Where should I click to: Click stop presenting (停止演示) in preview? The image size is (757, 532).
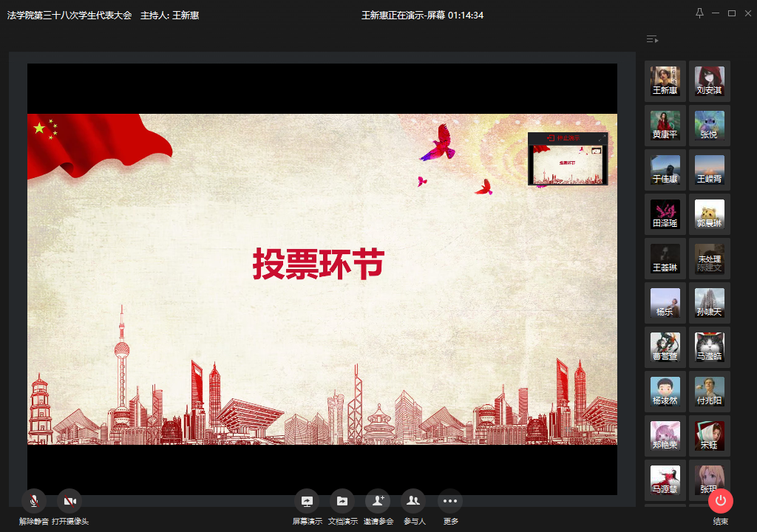(x=563, y=138)
